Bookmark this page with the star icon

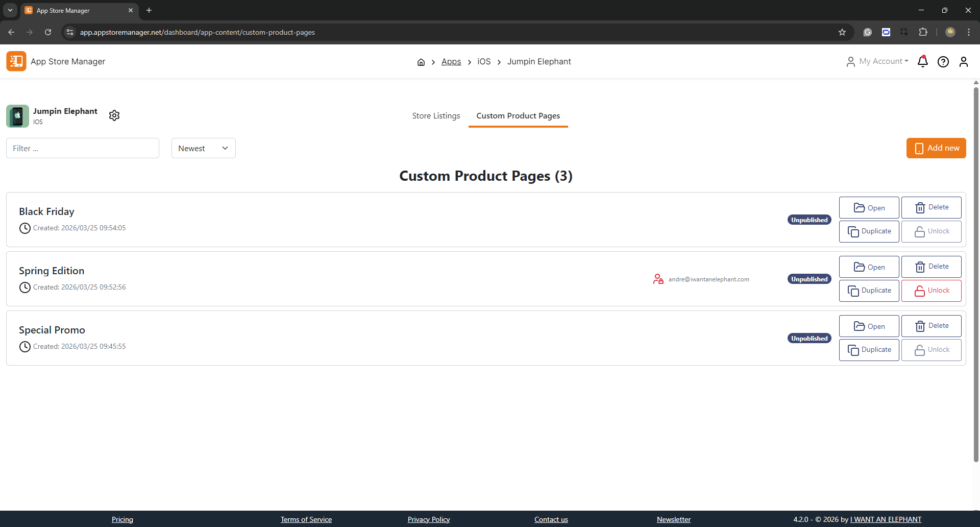[x=842, y=32]
